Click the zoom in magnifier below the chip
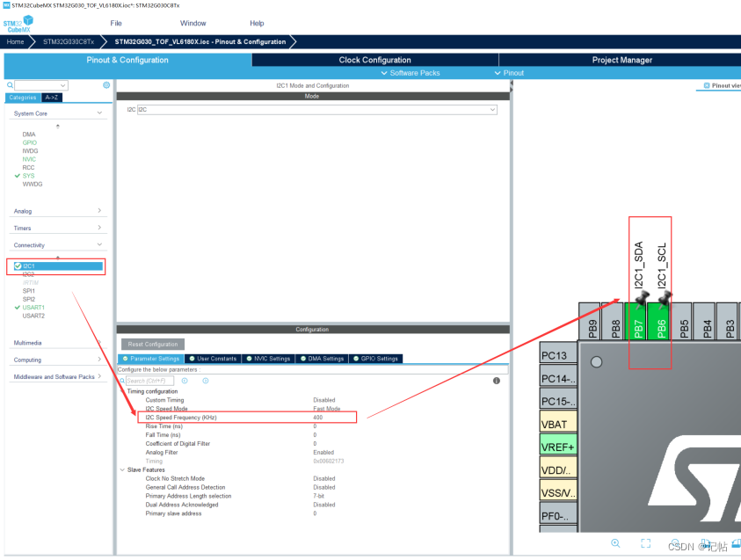The height and width of the screenshot is (560, 741). coord(615,544)
